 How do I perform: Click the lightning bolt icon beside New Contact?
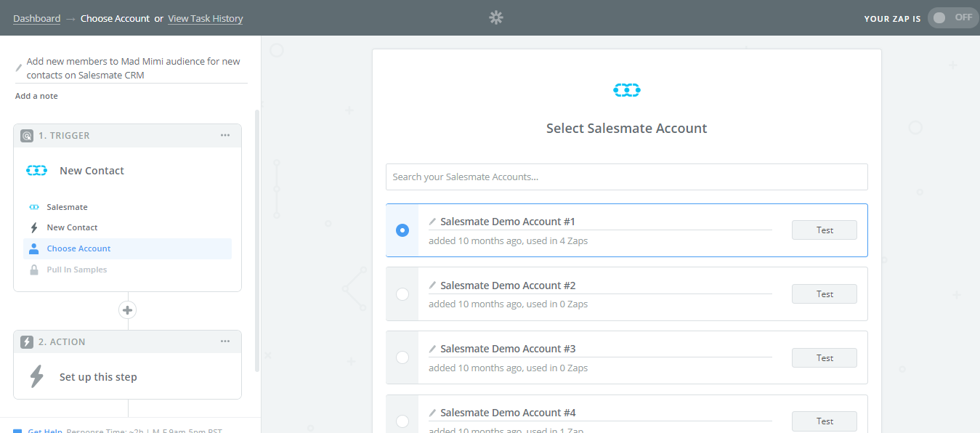(33, 228)
